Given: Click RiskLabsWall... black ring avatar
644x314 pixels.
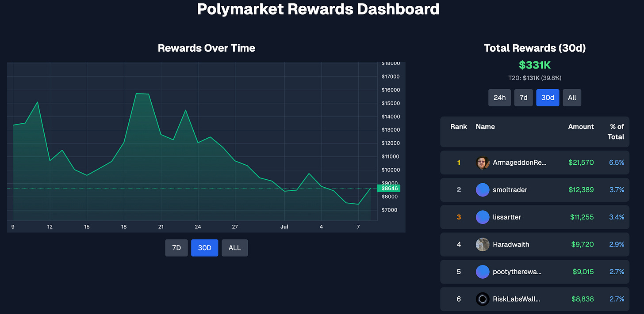Looking at the screenshot, I should 483,299.
